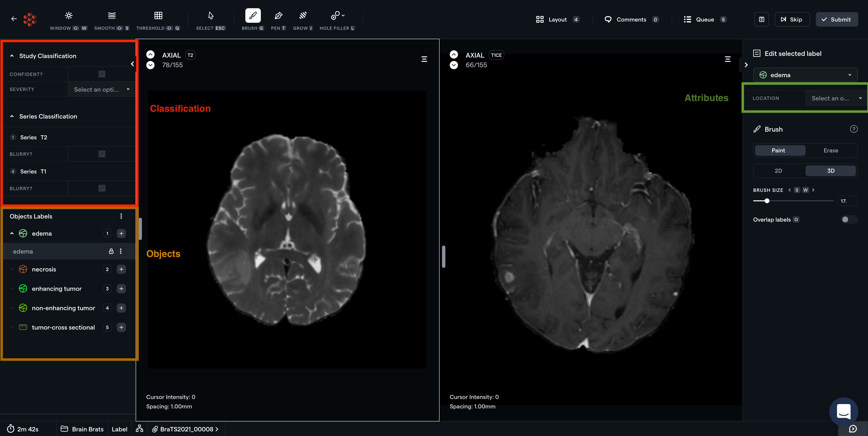The width and height of the screenshot is (868, 436).
Task: Lock the edema object instance
Action: [111, 251]
